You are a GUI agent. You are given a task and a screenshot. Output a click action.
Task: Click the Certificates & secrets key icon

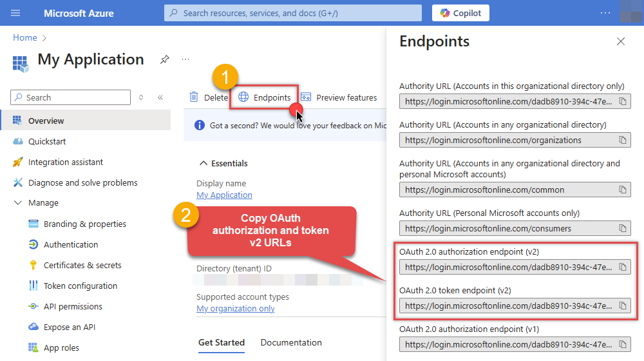click(x=33, y=265)
